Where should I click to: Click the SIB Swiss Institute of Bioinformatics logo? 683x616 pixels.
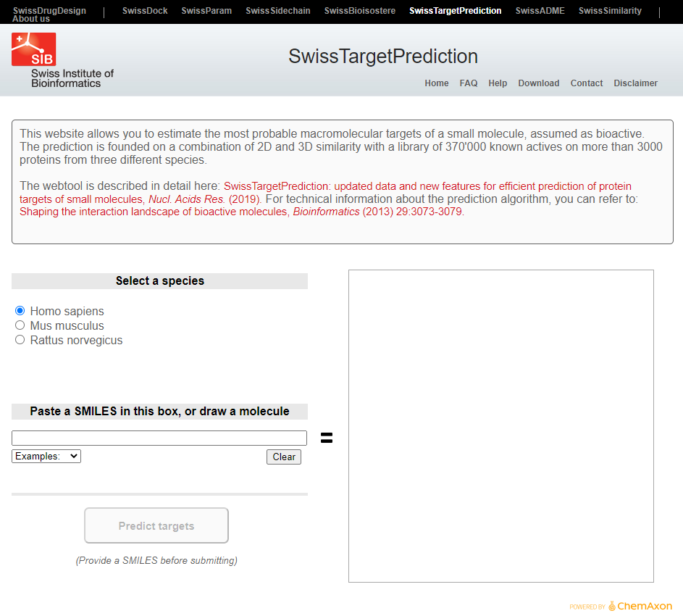[62, 60]
